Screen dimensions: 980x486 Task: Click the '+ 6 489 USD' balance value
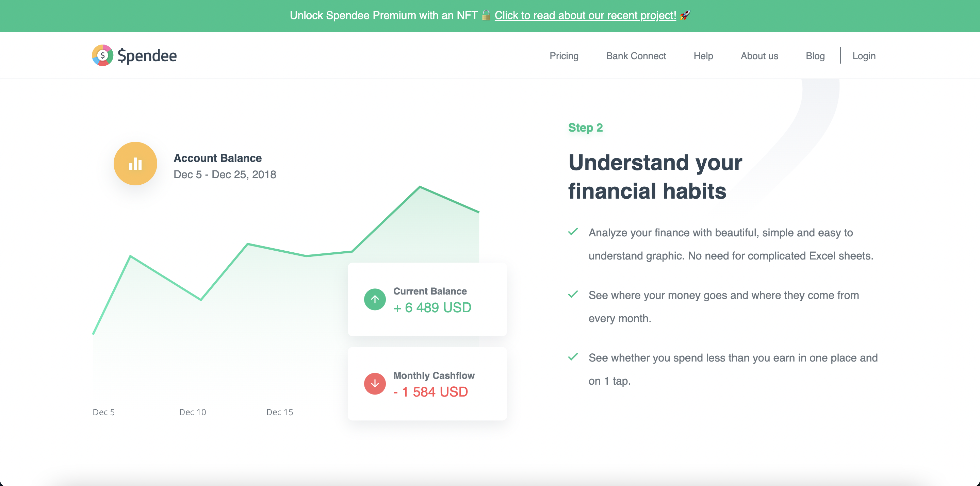click(x=432, y=307)
